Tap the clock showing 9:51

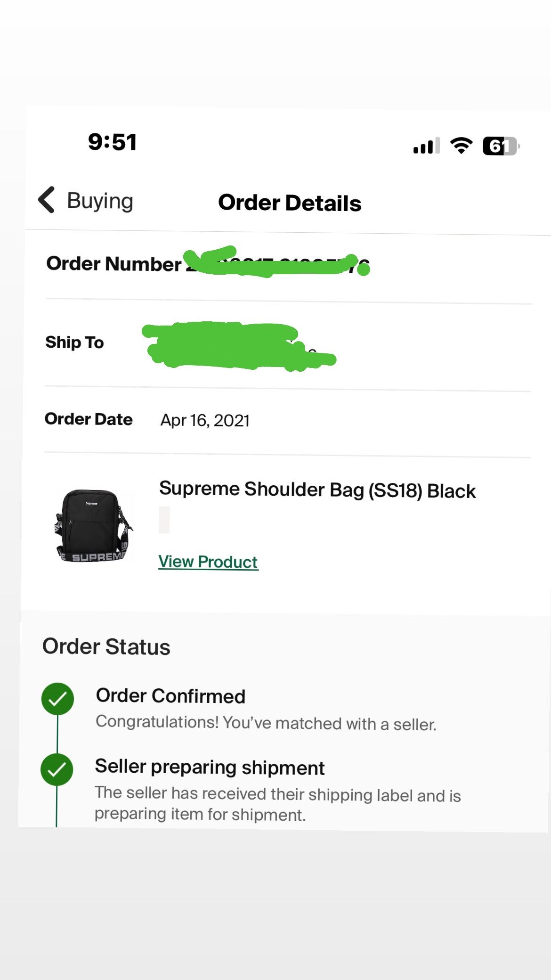click(112, 142)
